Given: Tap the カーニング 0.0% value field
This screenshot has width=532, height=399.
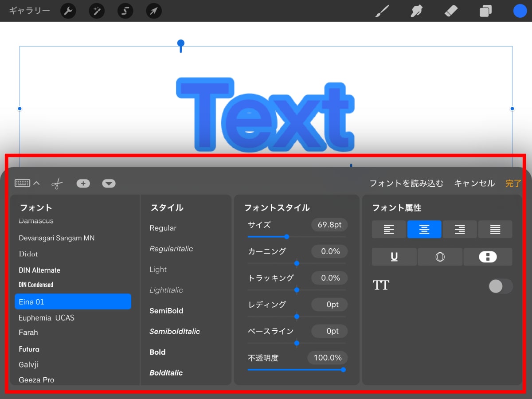Looking at the screenshot, I should (x=329, y=251).
